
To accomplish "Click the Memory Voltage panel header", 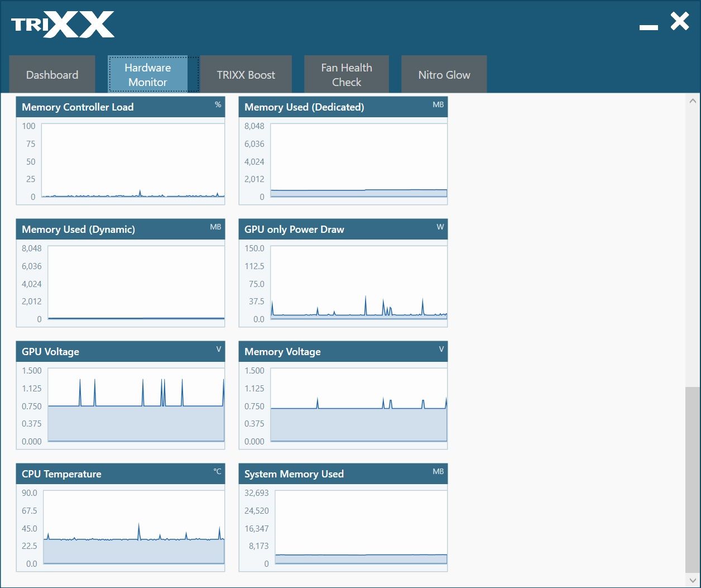I will pyautogui.click(x=343, y=351).
